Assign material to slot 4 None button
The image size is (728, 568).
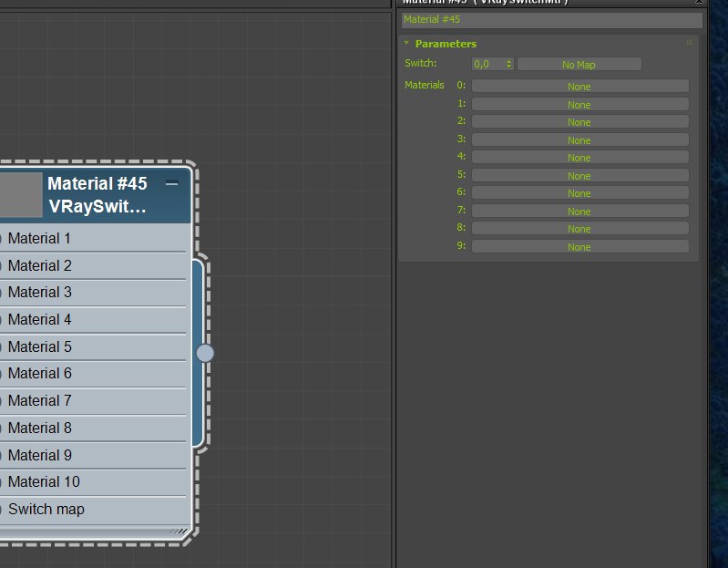point(579,158)
